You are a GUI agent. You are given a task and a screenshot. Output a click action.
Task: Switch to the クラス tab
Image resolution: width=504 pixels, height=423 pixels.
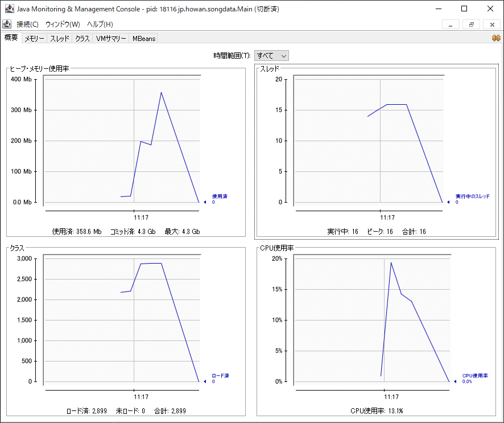click(81, 39)
